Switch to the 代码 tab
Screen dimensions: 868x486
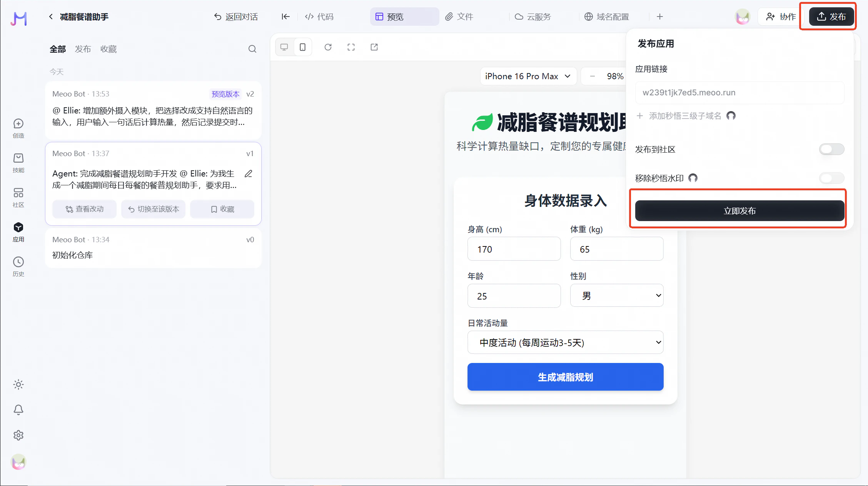click(319, 17)
